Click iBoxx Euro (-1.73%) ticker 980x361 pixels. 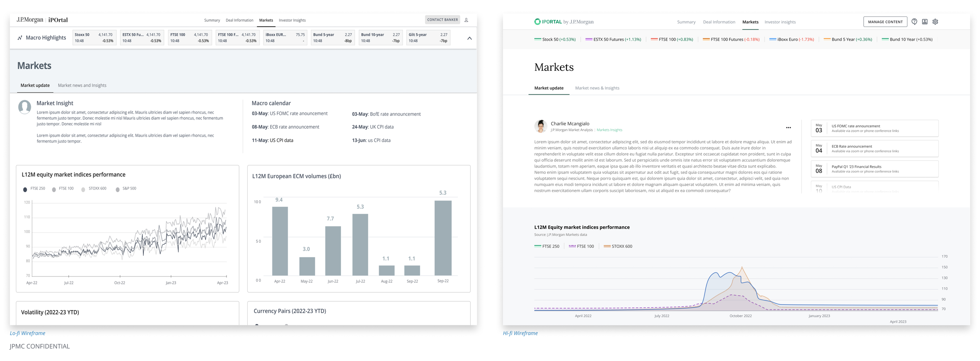(x=791, y=40)
